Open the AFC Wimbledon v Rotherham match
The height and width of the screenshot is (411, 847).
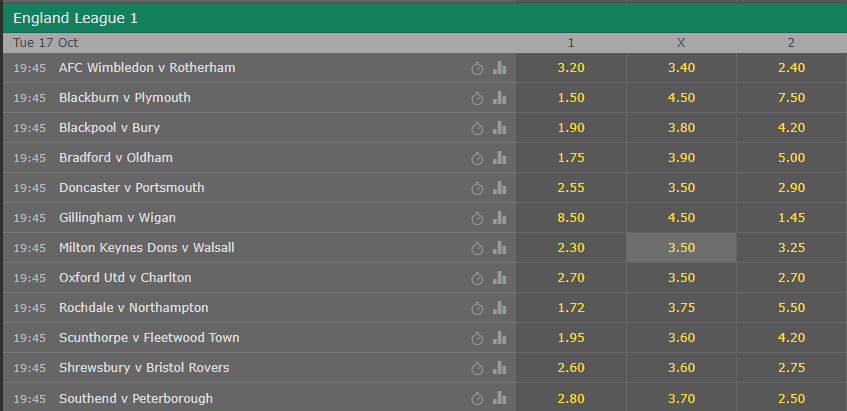point(147,68)
